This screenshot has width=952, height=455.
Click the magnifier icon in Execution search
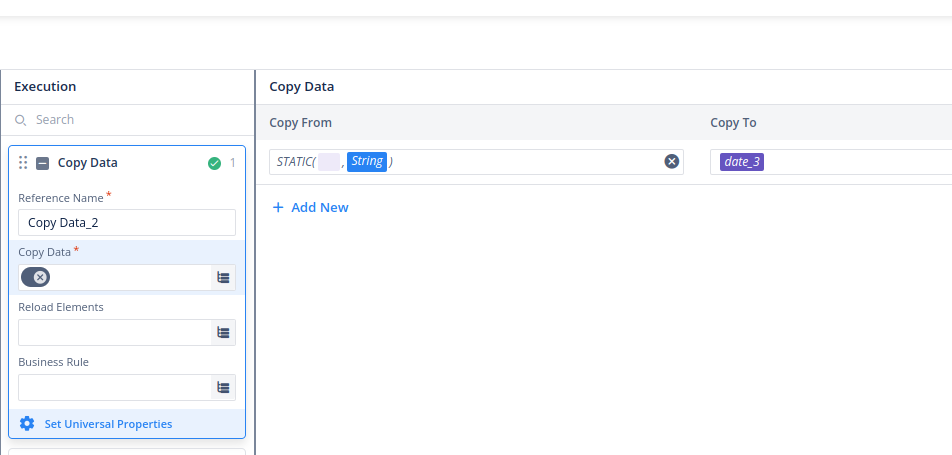pyautogui.click(x=21, y=120)
